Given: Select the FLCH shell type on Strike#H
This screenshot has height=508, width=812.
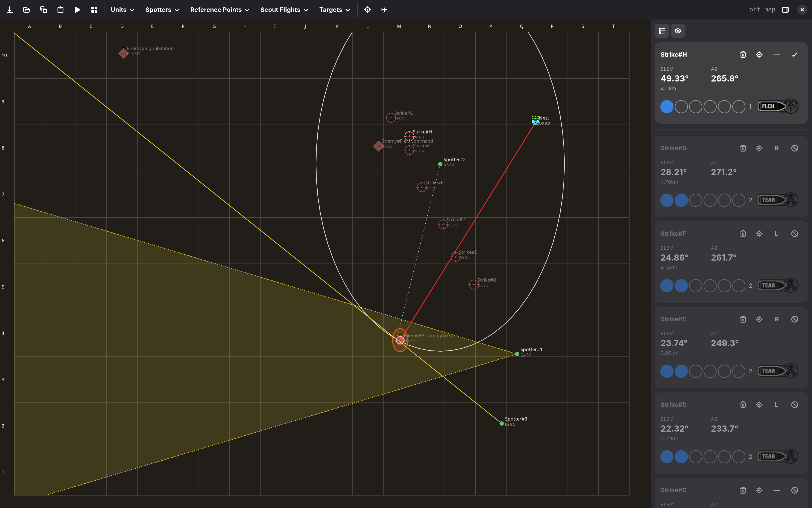Looking at the screenshot, I should coord(778,106).
